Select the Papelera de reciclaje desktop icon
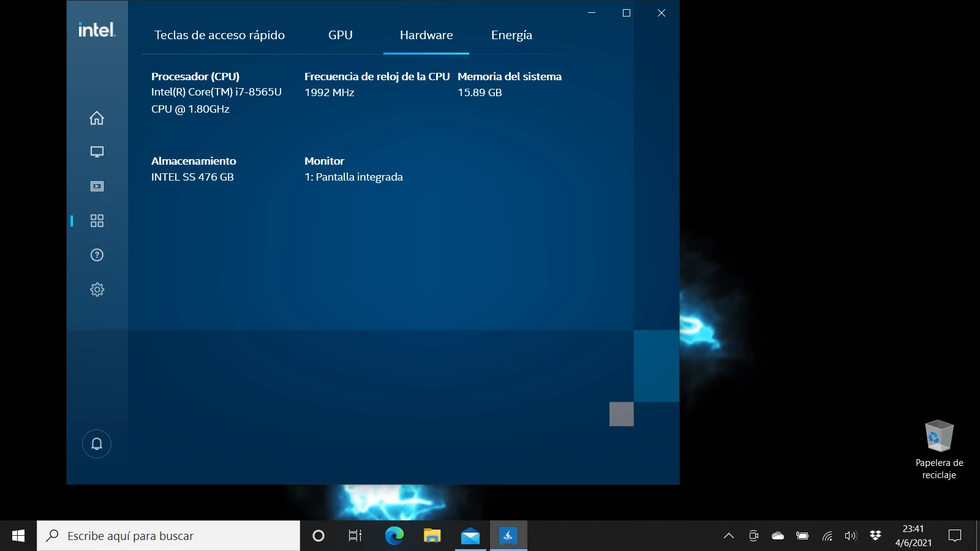This screenshot has height=551, width=980. click(939, 450)
